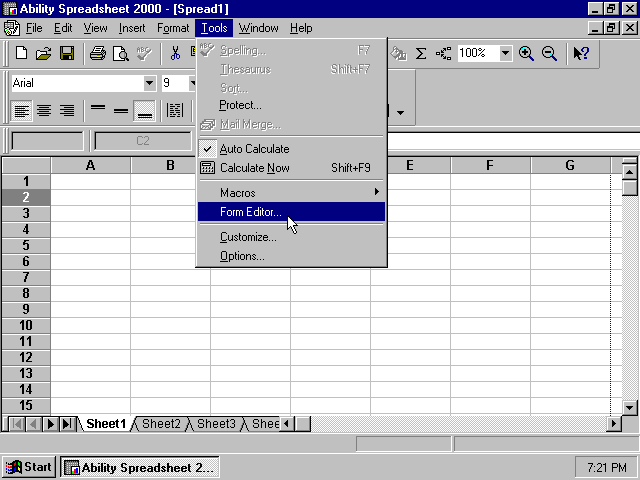Open the View menu
This screenshot has height=480, width=640.
pos(96,28)
